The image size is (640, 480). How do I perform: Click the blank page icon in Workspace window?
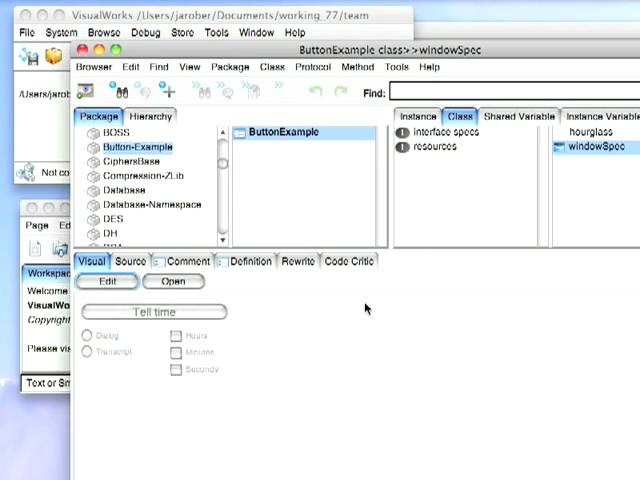(x=35, y=249)
